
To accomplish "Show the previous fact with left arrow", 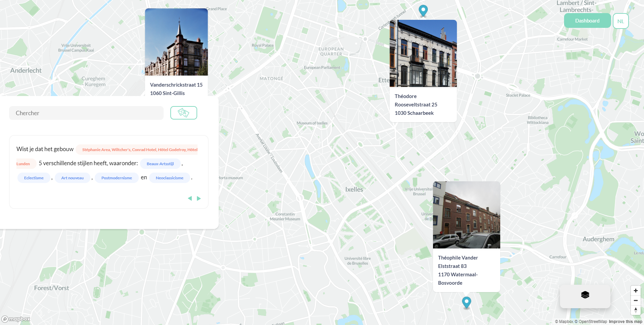I will tap(190, 198).
